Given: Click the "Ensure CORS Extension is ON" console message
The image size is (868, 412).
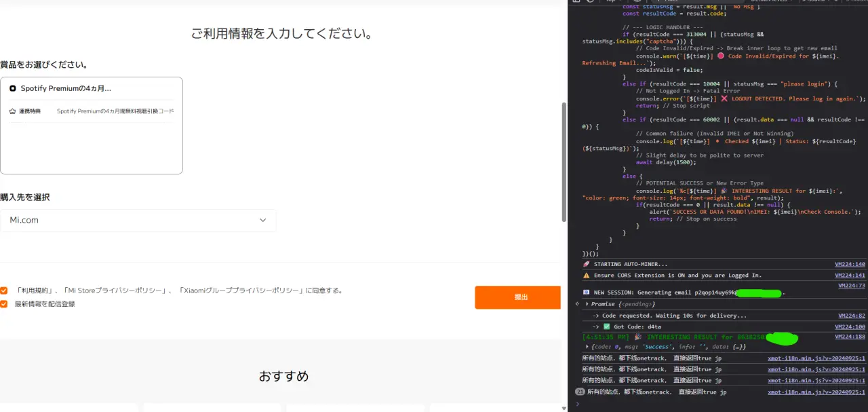Looking at the screenshot, I should pos(677,275).
